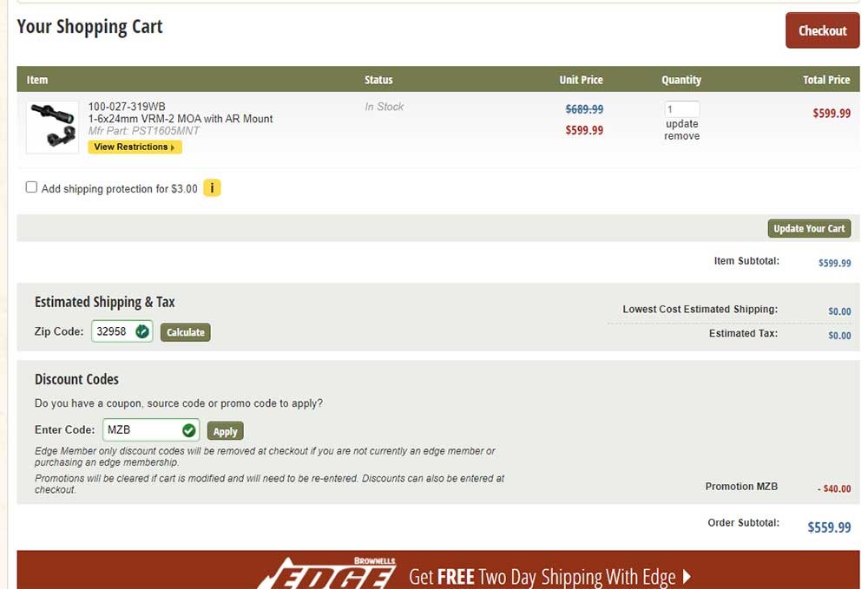Screen dimensions: 868x589
Task: Click the Enter Code discount field
Action: tap(139, 430)
